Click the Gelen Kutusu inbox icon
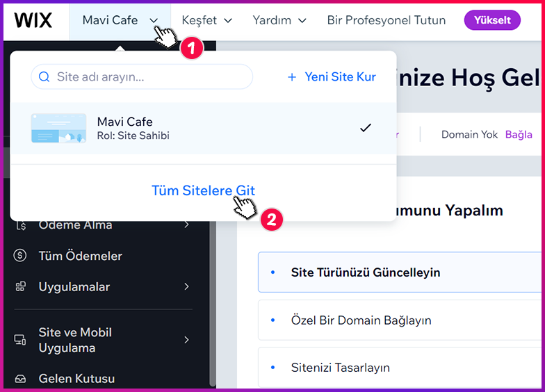Image resolution: width=545 pixels, height=392 pixels. pos(20,378)
